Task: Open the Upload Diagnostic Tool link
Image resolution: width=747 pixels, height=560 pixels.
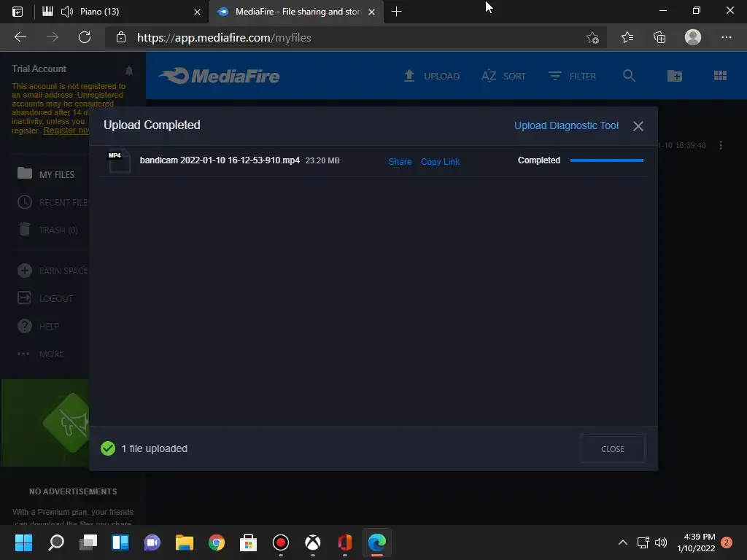Action: (566, 125)
